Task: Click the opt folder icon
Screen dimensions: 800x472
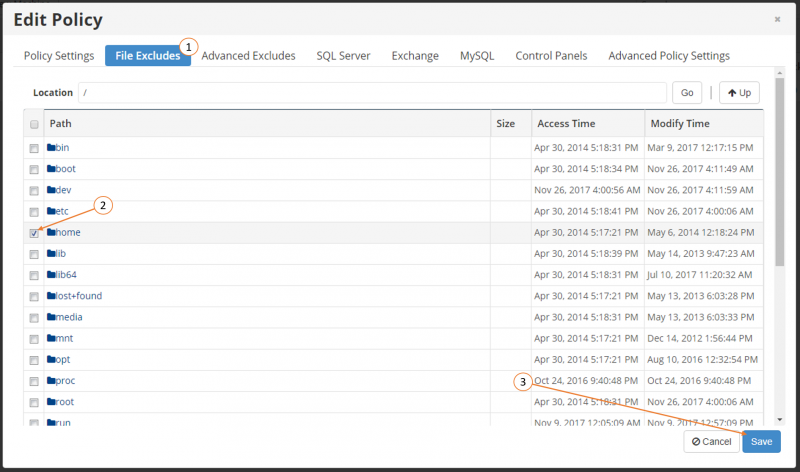Action: point(52,359)
